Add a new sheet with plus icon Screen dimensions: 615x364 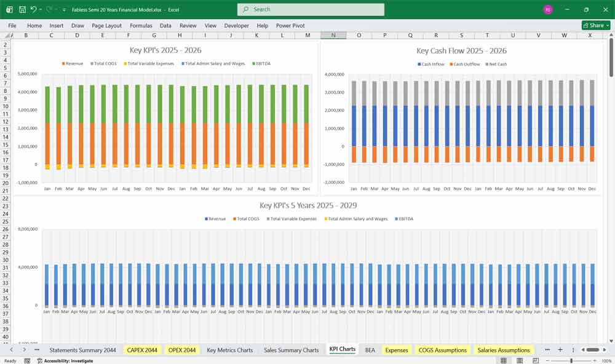(x=560, y=350)
